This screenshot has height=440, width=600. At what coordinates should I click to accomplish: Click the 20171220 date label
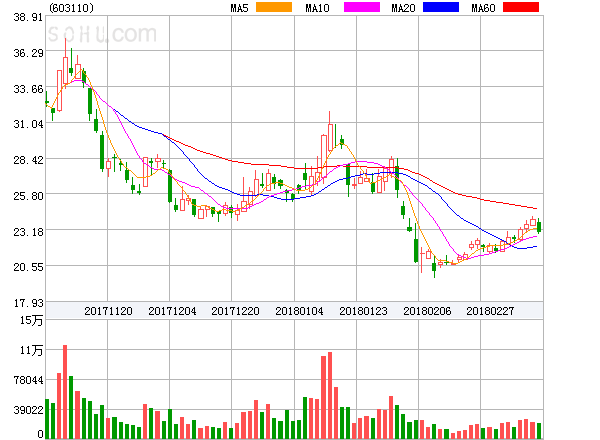[235, 311]
